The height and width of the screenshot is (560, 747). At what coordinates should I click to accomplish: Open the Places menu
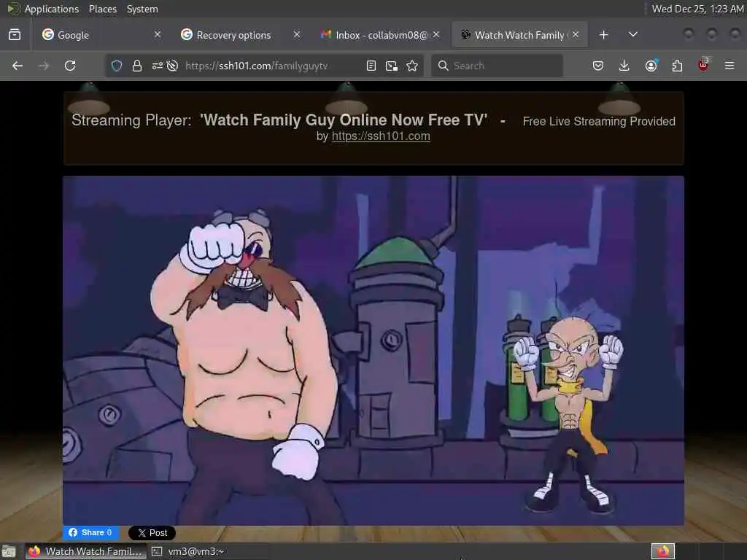(102, 9)
